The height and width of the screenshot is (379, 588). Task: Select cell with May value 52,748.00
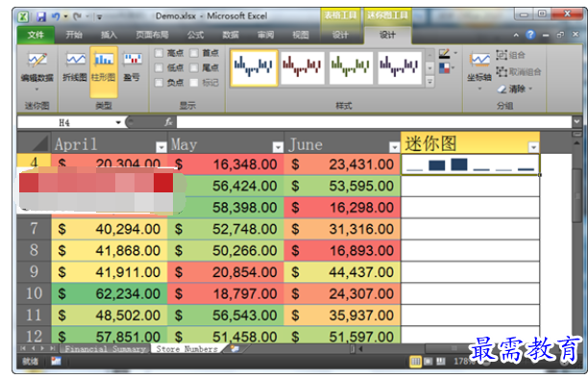(x=226, y=229)
